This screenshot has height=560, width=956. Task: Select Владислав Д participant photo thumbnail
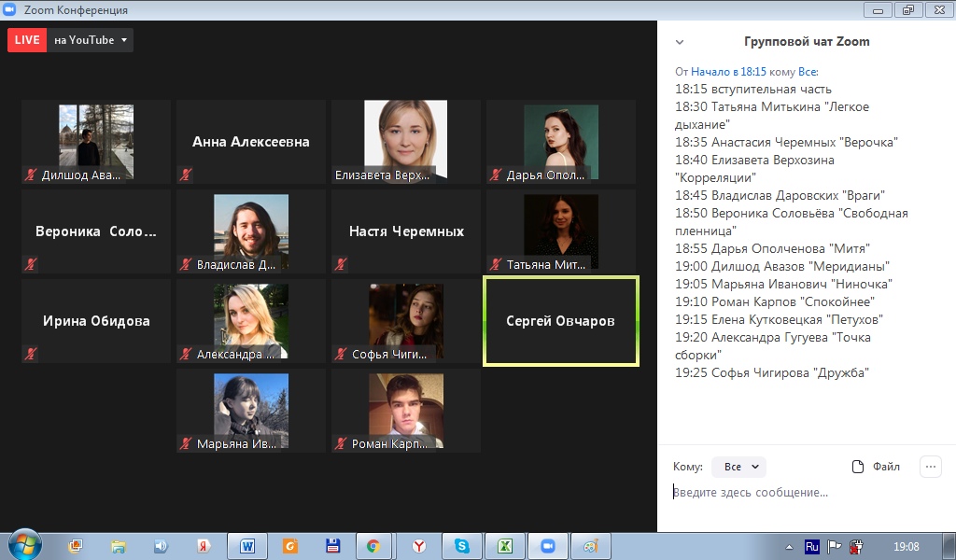pyautogui.click(x=251, y=231)
